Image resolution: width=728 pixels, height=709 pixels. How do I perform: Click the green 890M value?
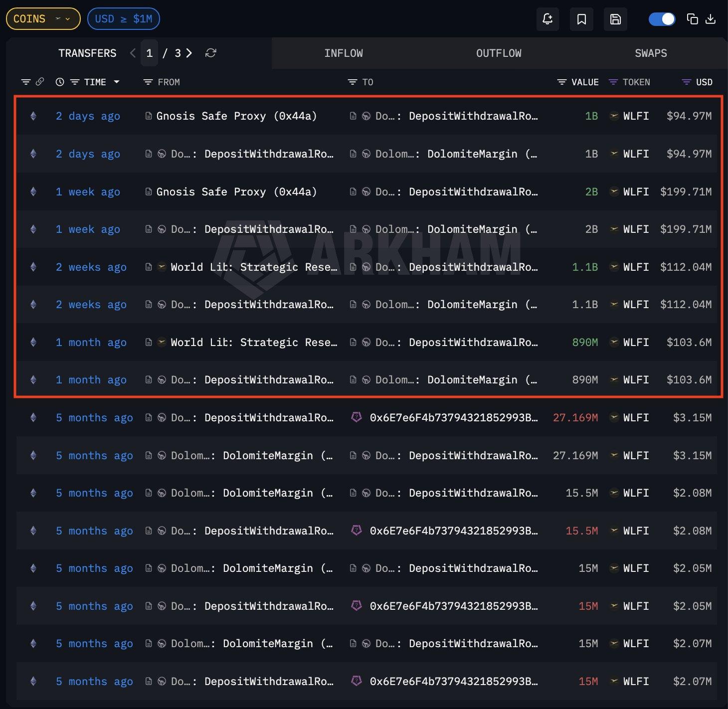point(585,343)
